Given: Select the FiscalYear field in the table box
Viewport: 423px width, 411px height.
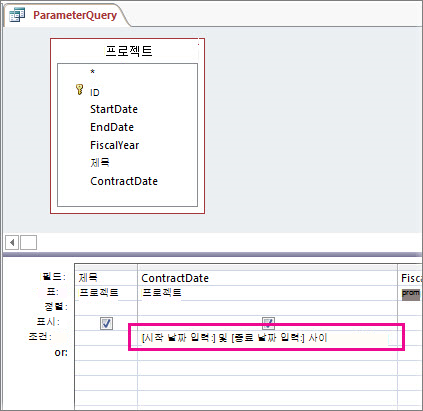Looking at the screenshot, I should click(x=115, y=145).
